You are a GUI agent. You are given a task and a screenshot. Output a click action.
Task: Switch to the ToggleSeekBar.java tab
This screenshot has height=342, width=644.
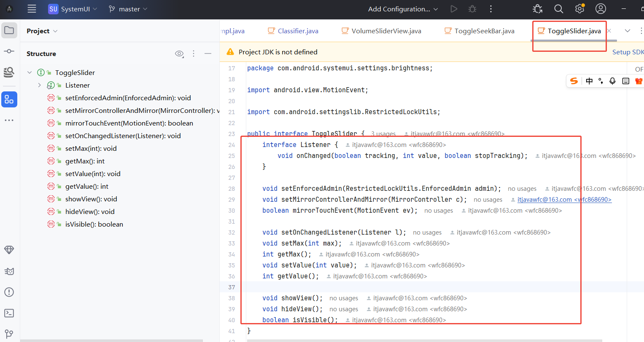tap(480, 31)
